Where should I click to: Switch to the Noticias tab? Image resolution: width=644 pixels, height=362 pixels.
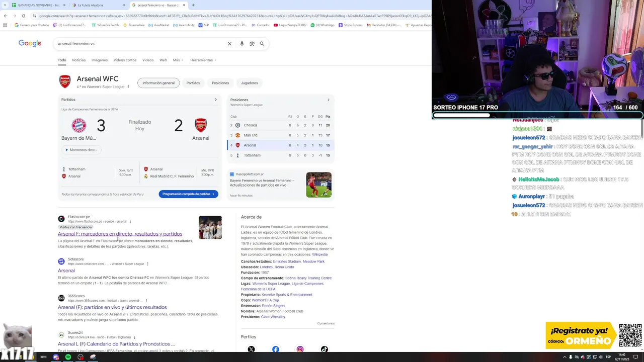78,60
